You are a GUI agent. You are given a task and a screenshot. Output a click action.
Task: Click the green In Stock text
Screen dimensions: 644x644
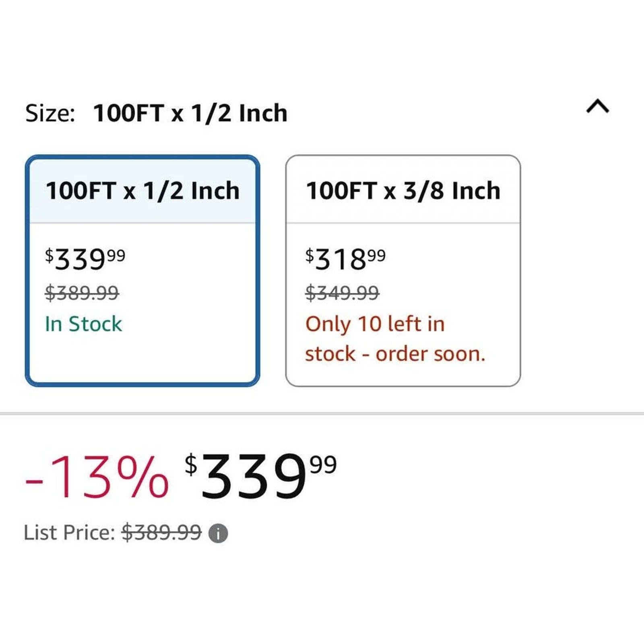coord(83,324)
